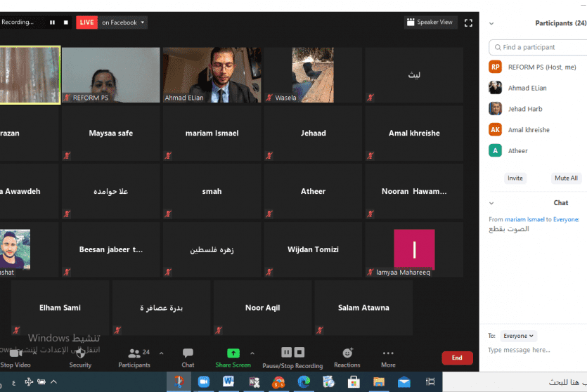Screen dimensions: 587x392
Task: Select Noor Aqil participant tile
Action: 262,308
